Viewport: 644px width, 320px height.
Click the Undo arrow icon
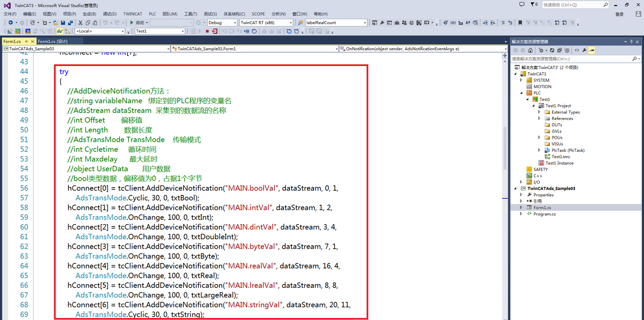pos(105,23)
